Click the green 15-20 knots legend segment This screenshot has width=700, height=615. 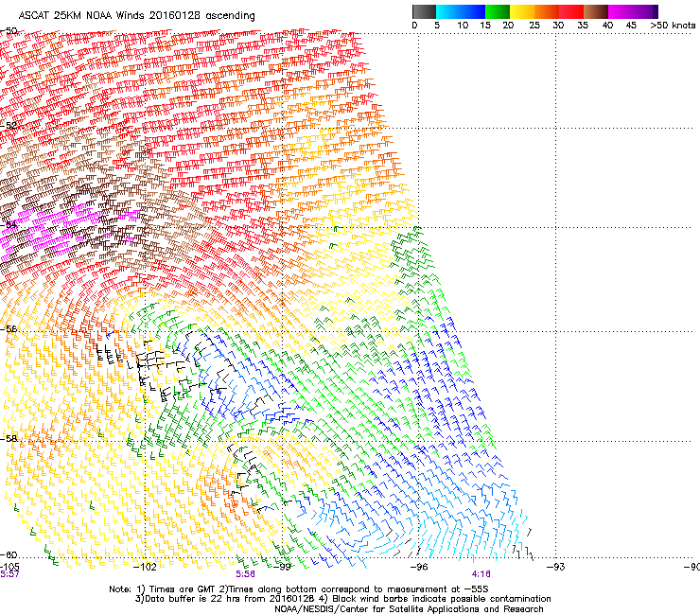498,11
